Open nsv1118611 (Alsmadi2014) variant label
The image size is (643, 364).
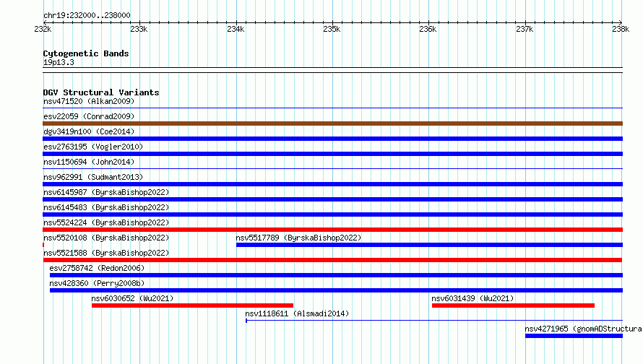pyautogui.click(x=298, y=313)
